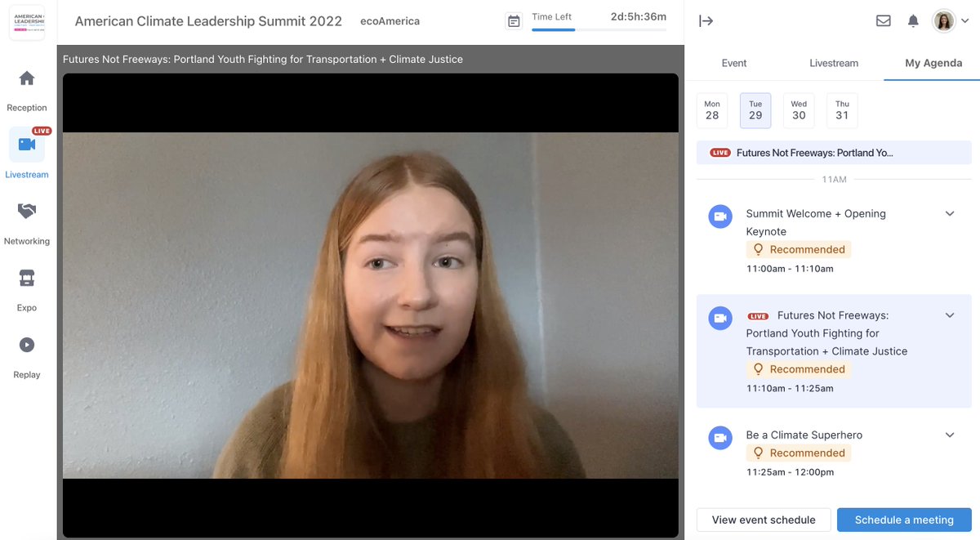Switch to the Livestream tab
This screenshot has width=980, height=540.
click(x=834, y=63)
